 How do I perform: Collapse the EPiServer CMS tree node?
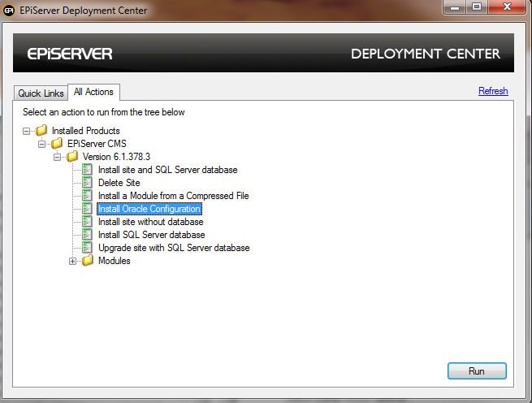(x=41, y=144)
